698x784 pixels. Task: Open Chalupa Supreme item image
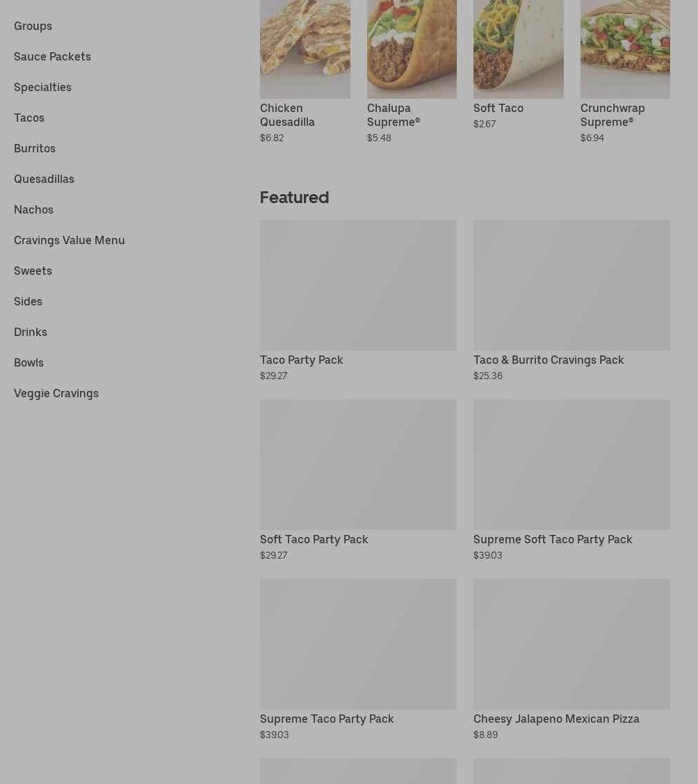click(412, 49)
